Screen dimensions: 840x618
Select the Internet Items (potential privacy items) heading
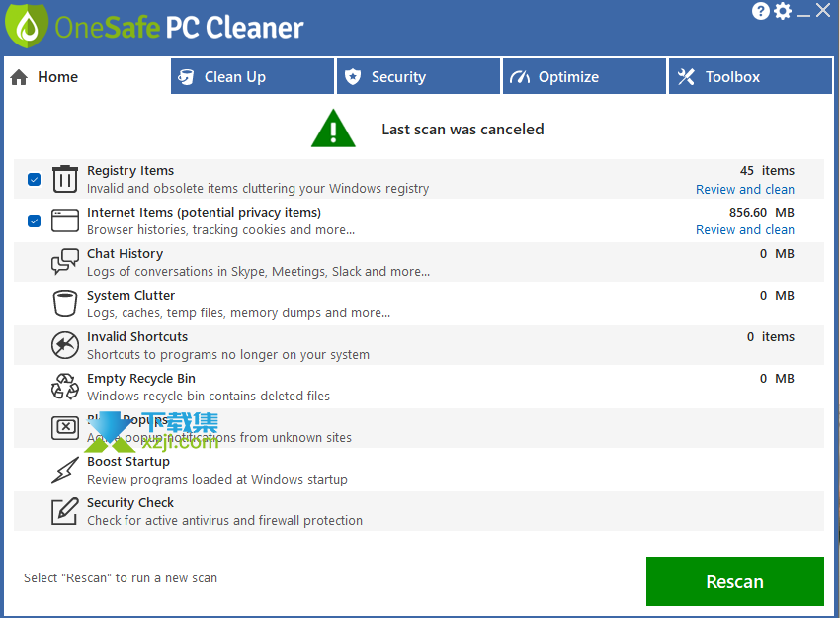click(205, 213)
